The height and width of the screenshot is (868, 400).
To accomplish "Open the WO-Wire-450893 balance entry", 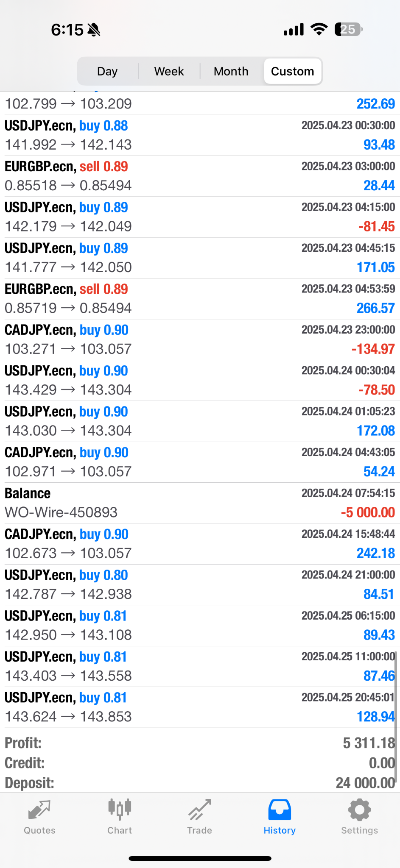I will pos(200,503).
